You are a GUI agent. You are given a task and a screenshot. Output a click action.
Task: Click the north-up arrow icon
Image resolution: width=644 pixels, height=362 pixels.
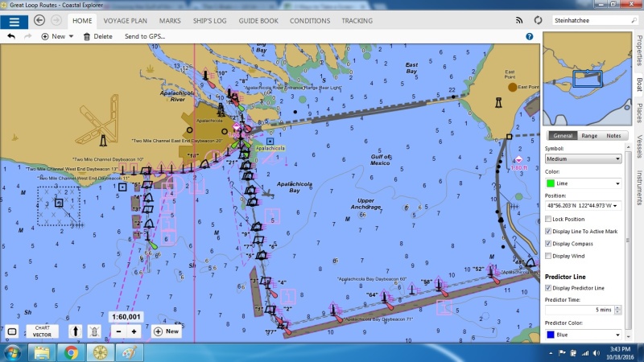tap(75, 331)
